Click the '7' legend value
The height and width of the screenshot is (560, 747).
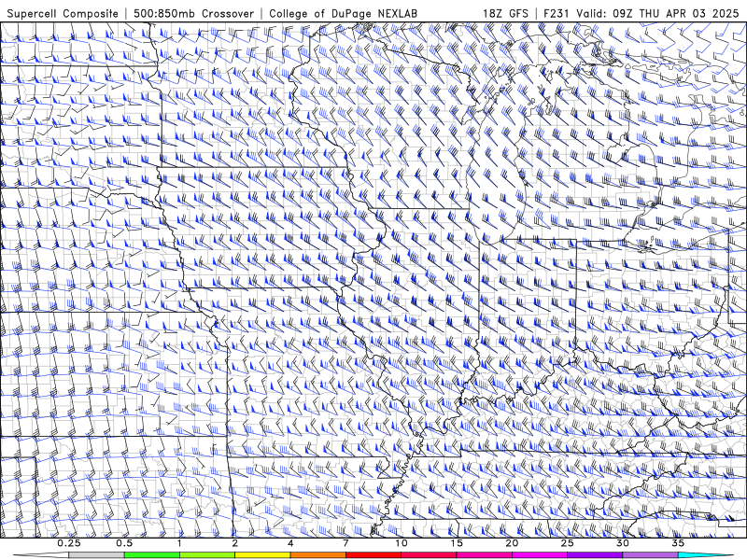tap(345, 543)
